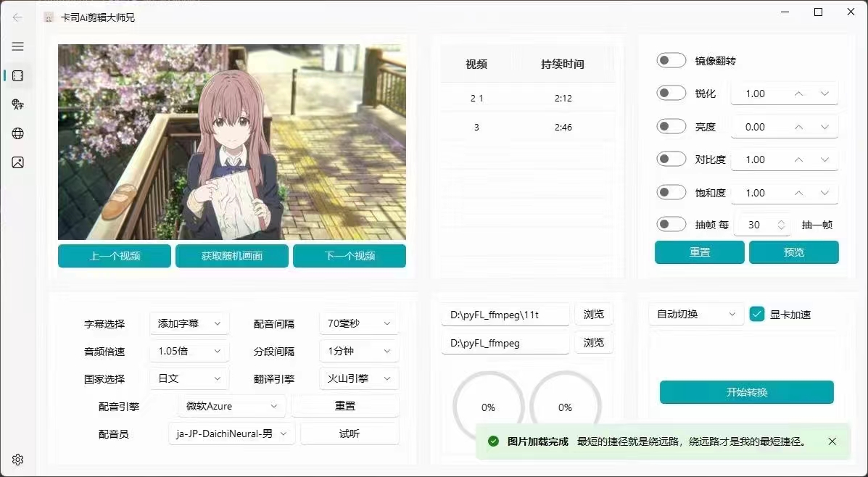Open the dubbing engine 微软Azure dropdown

(x=232, y=406)
